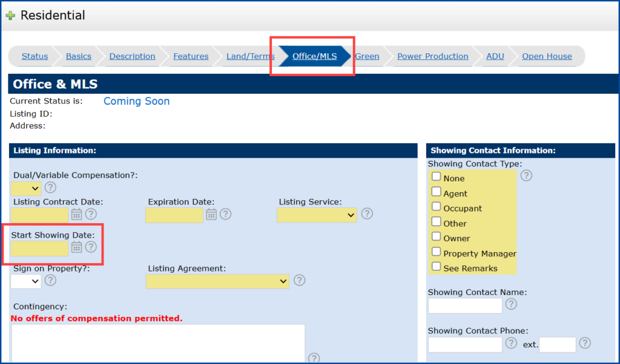
Task: Check the Agent showing contact checkbox
Action: [x=436, y=192]
